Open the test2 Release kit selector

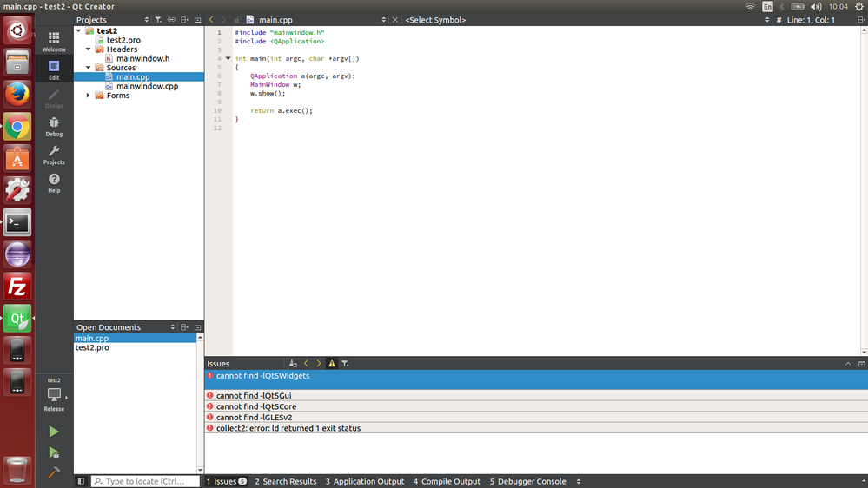point(54,395)
